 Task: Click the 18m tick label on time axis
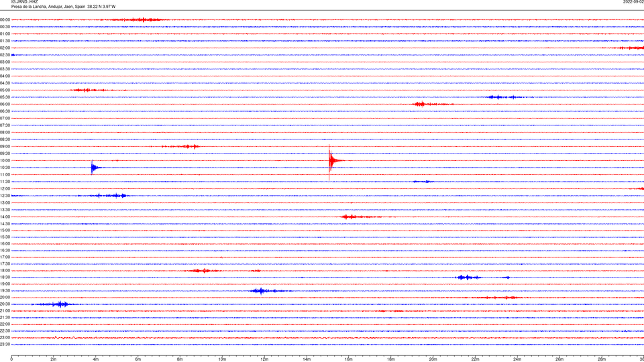(x=390, y=359)
